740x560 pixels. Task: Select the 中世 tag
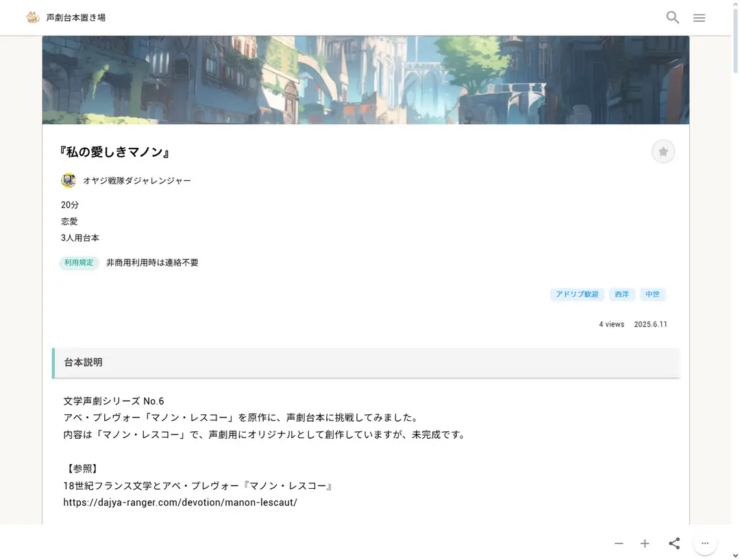(652, 294)
